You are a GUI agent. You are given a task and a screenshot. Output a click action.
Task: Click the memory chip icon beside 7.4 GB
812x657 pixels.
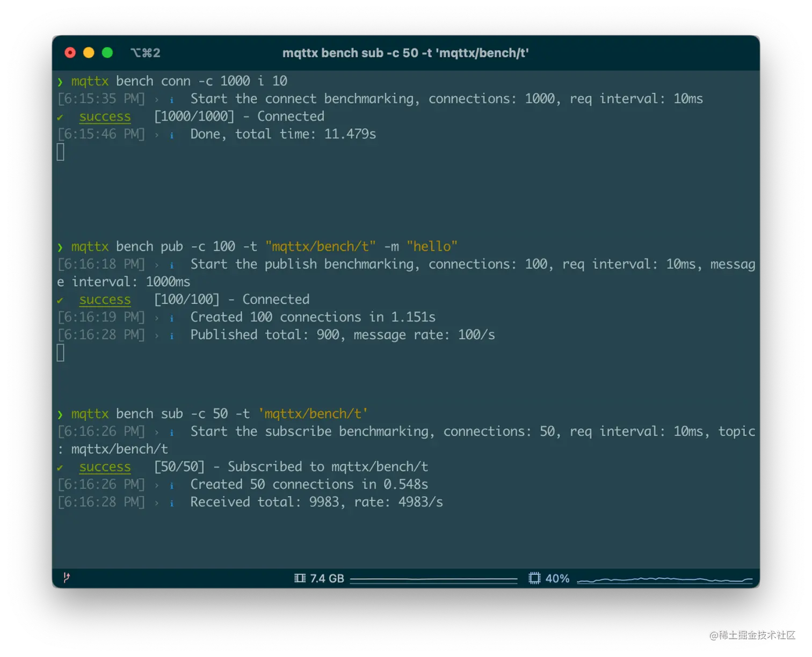pos(300,578)
